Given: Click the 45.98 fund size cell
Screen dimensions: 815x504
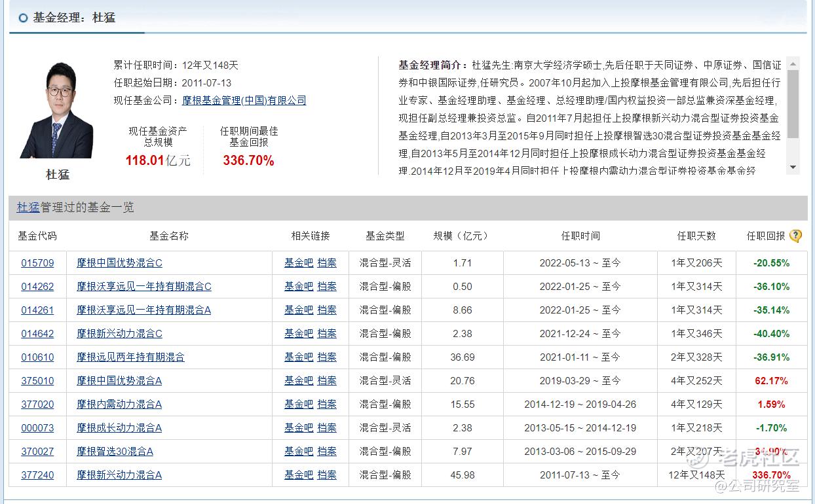Looking at the screenshot, I should [x=463, y=475].
